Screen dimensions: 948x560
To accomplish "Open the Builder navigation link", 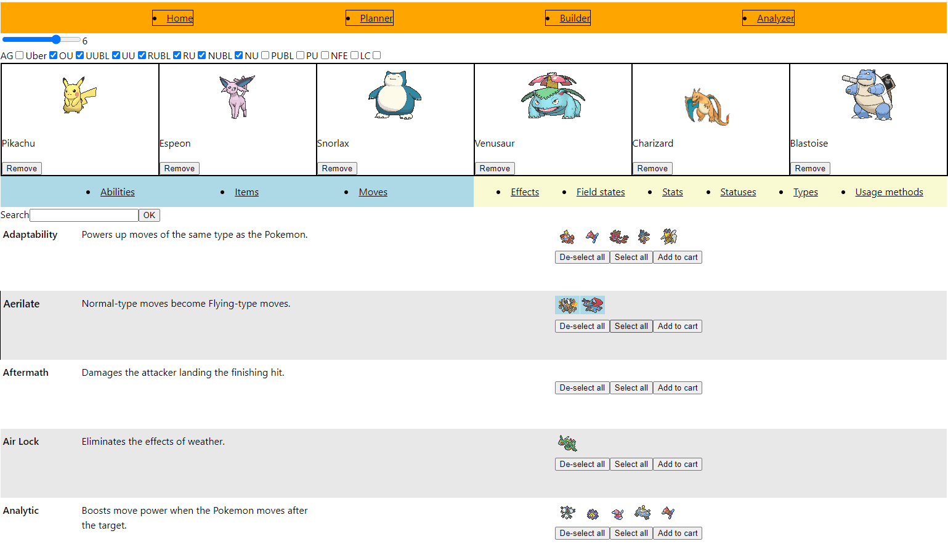I will (575, 18).
